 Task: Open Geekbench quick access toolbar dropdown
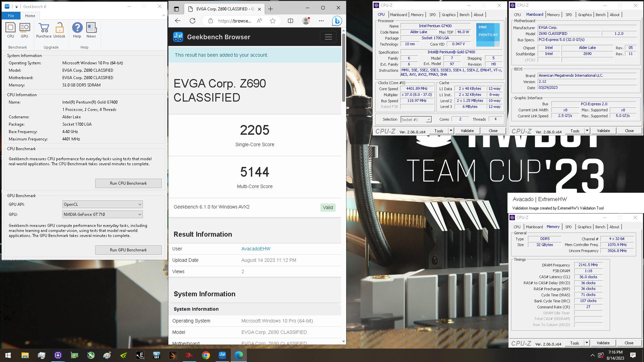coord(16,7)
